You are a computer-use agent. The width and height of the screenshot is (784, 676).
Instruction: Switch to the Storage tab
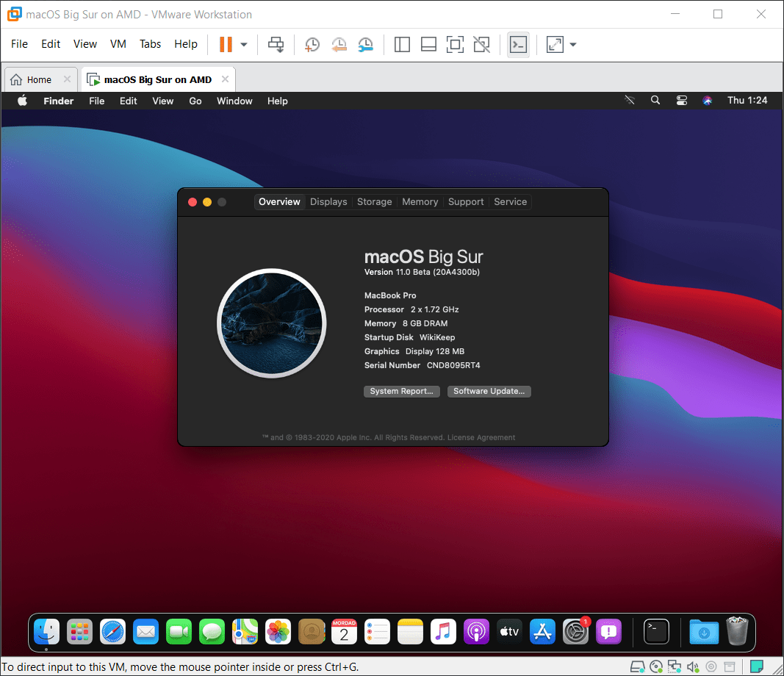375,201
